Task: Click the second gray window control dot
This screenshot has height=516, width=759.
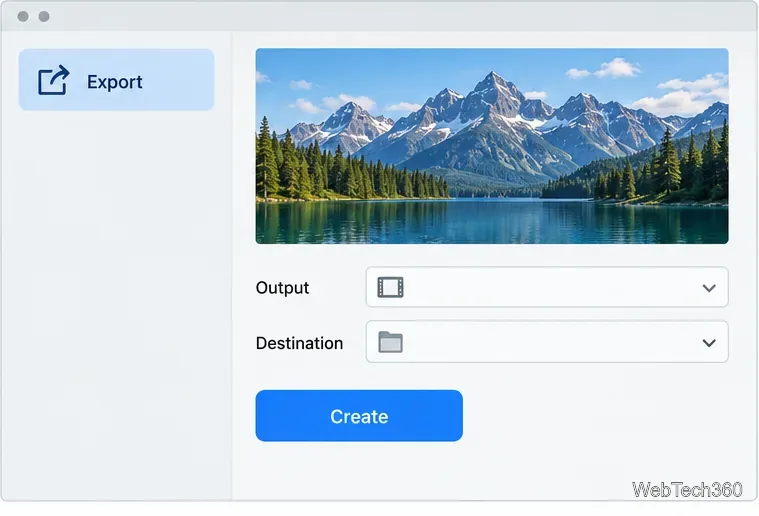Action: 44,16
